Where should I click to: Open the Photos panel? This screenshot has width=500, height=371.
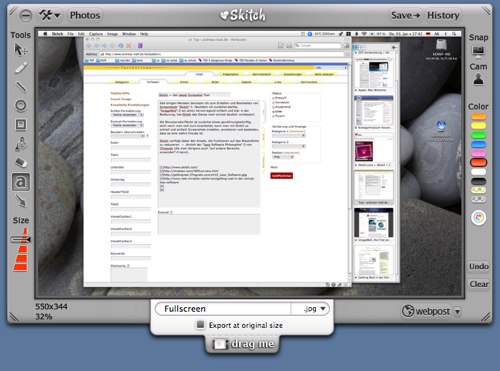pyautogui.click(x=85, y=15)
